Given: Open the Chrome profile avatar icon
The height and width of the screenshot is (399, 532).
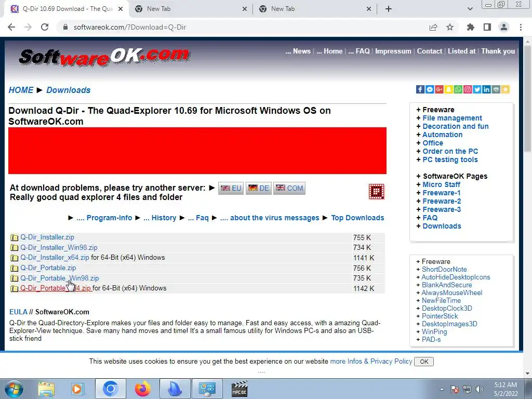Looking at the screenshot, I should [504, 27].
